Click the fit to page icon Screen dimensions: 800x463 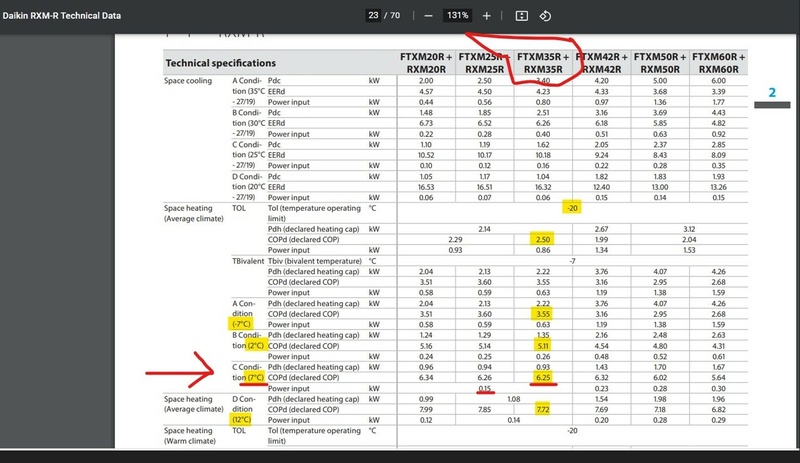[x=521, y=16]
